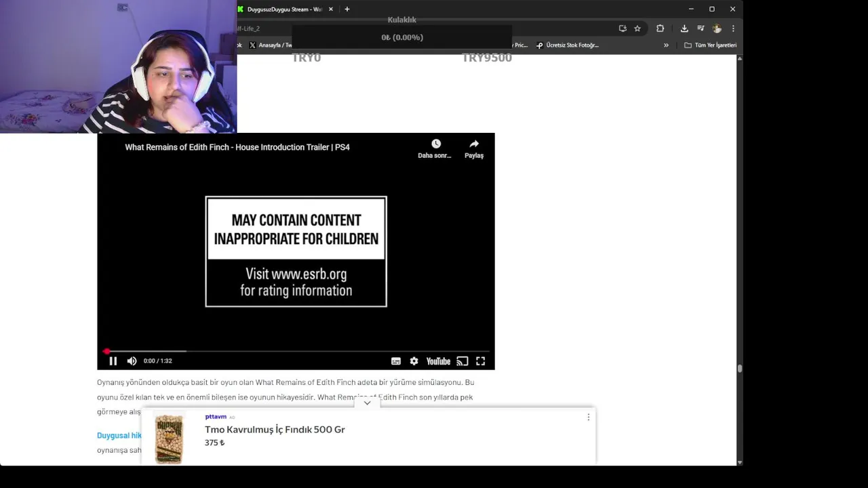868x488 pixels.
Task: Collapse the ad banner with the chevron
Action: 367,403
